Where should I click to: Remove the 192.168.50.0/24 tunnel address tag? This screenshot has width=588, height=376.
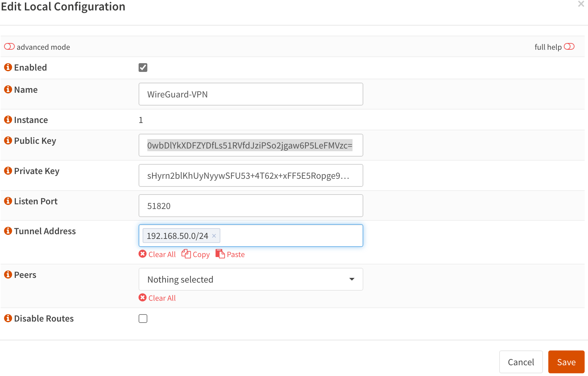(x=214, y=236)
